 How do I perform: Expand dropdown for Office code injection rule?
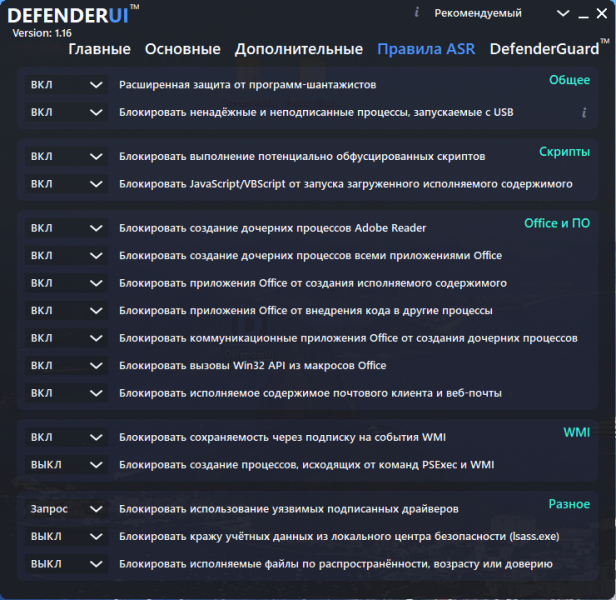pyautogui.click(x=66, y=311)
